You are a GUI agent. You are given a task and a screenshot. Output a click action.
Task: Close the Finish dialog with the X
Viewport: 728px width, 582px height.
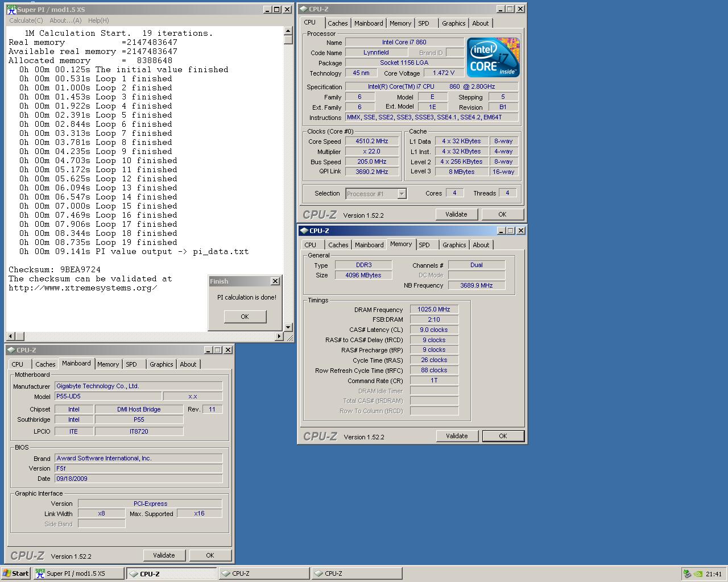[275, 281]
